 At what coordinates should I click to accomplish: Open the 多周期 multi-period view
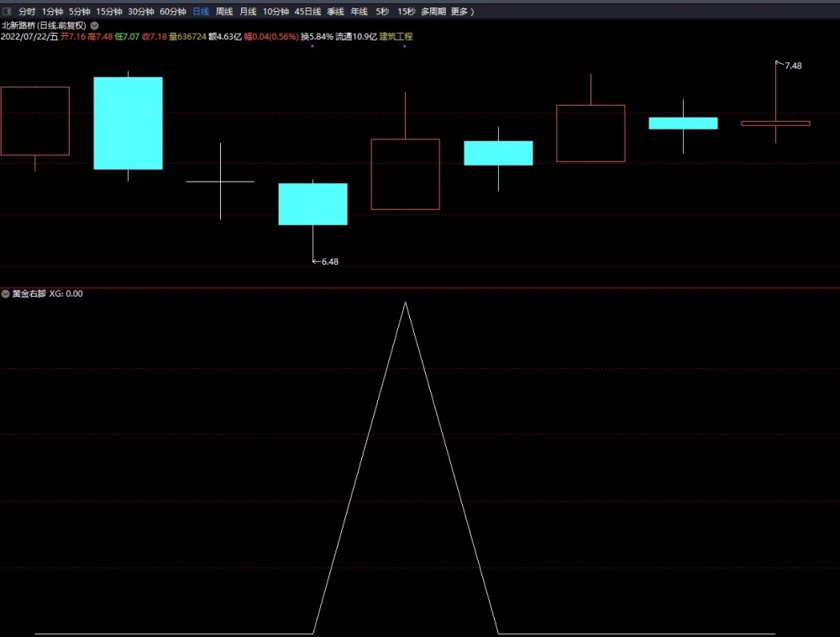(x=433, y=11)
